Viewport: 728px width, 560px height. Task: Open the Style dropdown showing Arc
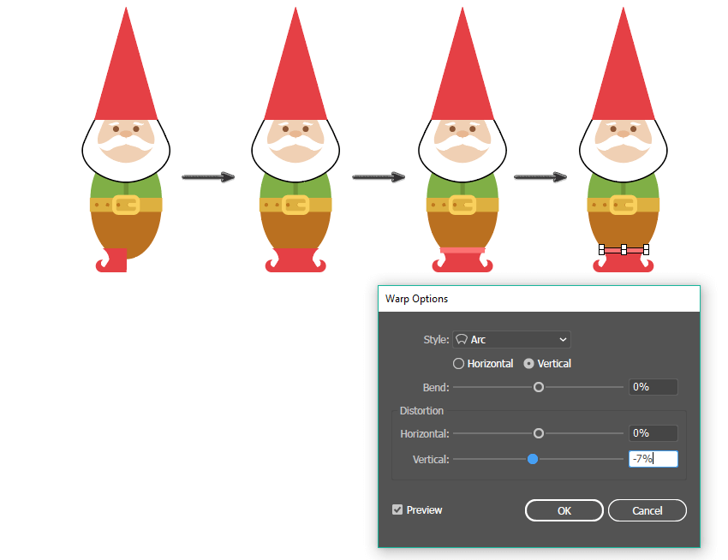click(x=511, y=339)
